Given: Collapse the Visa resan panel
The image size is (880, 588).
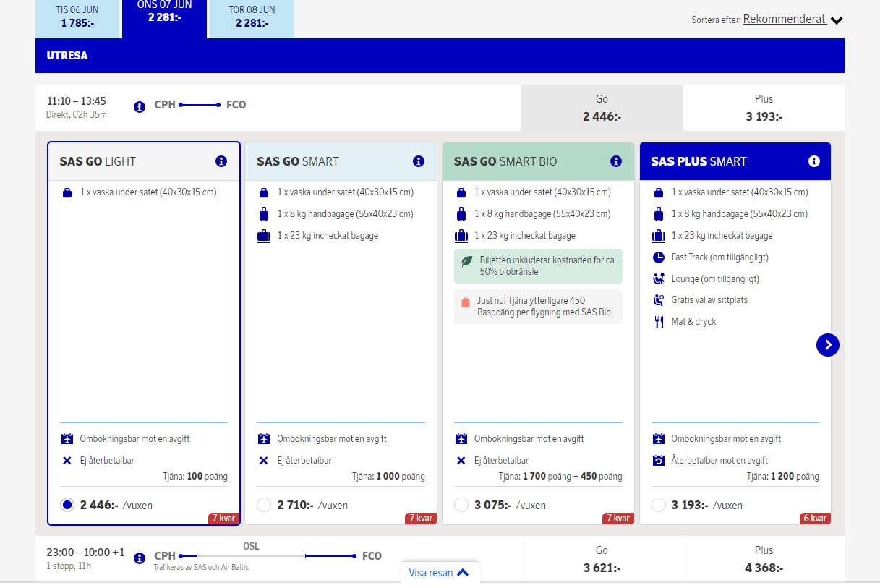Looking at the screenshot, I should (x=439, y=573).
